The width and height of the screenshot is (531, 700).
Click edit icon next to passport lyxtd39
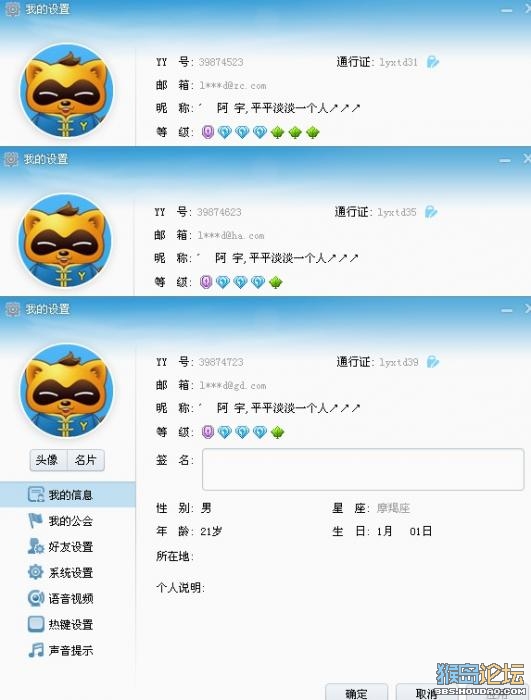433,362
